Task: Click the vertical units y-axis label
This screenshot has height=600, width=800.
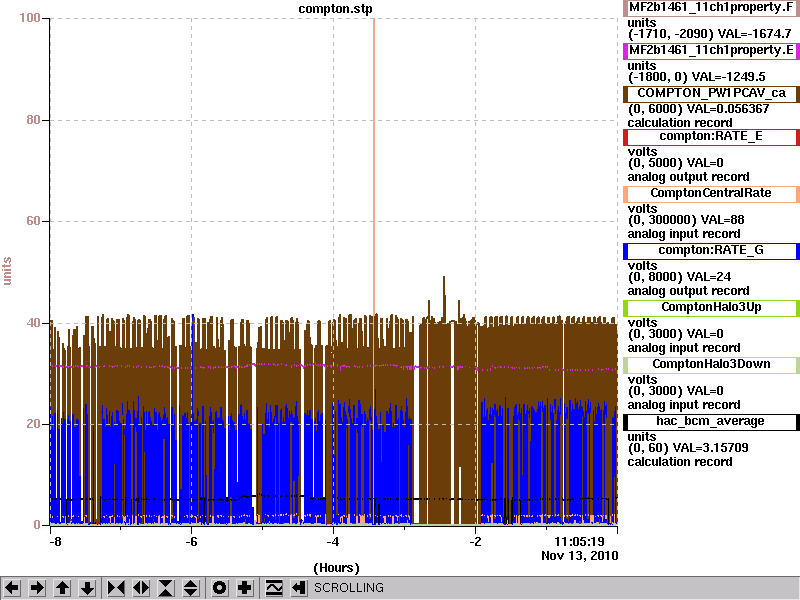Action: [7, 271]
